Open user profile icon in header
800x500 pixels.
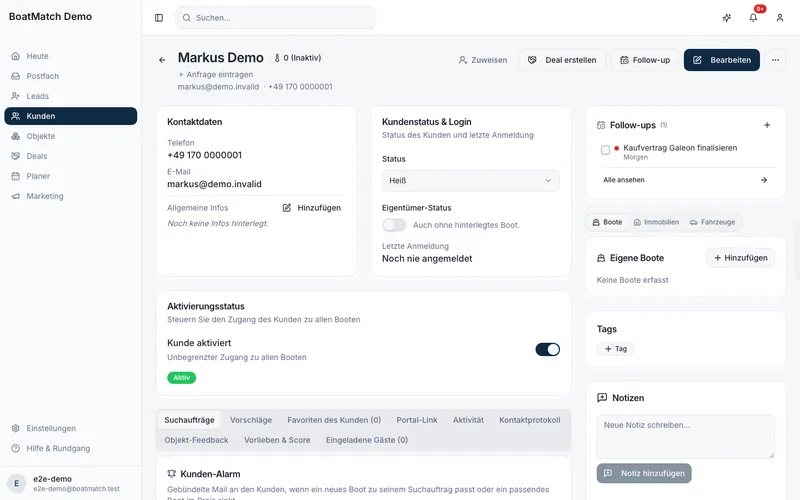click(x=780, y=18)
